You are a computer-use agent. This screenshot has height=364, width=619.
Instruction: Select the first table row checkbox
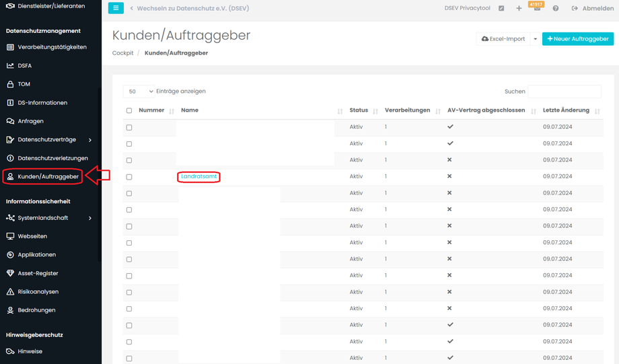(129, 127)
